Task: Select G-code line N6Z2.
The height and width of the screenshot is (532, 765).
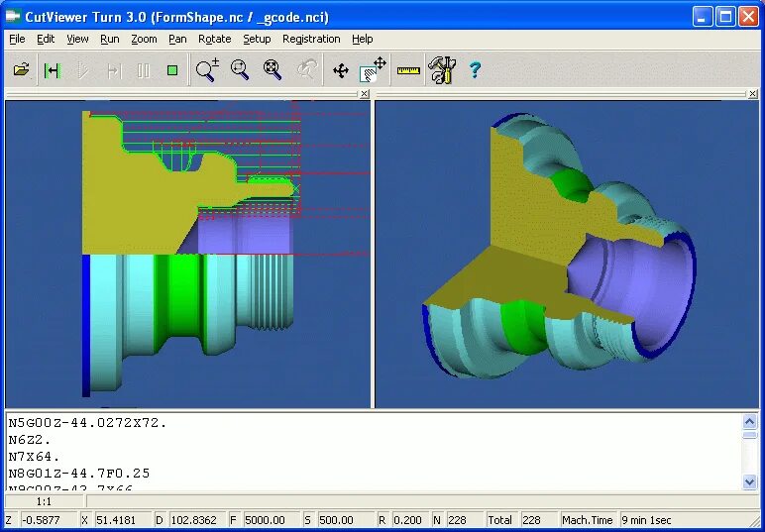Action: (x=30, y=440)
